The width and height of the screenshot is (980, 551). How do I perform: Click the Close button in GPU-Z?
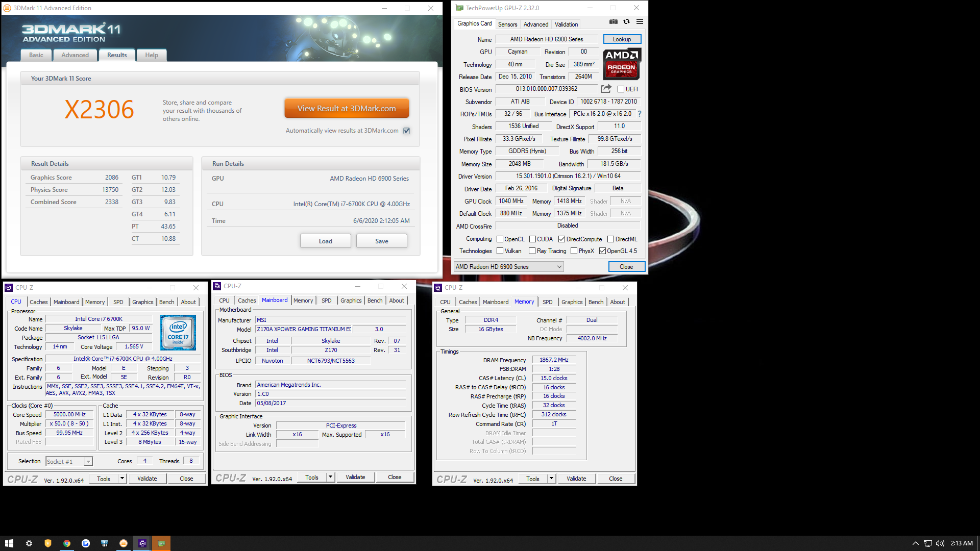[x=626, y=267]
